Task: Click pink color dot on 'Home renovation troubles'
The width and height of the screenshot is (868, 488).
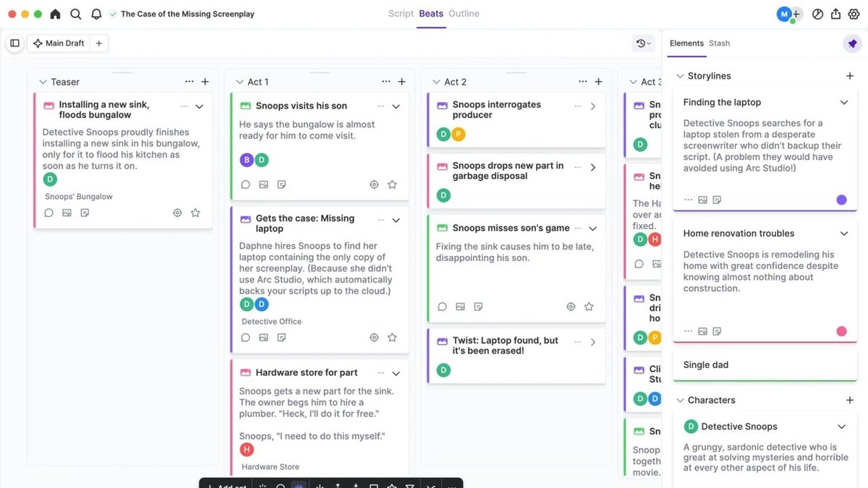Action: (x=841, y=331)
